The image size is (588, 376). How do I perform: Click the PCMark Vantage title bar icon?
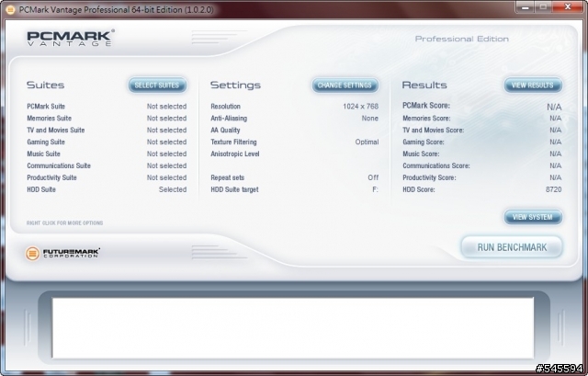tap(10, 10)
